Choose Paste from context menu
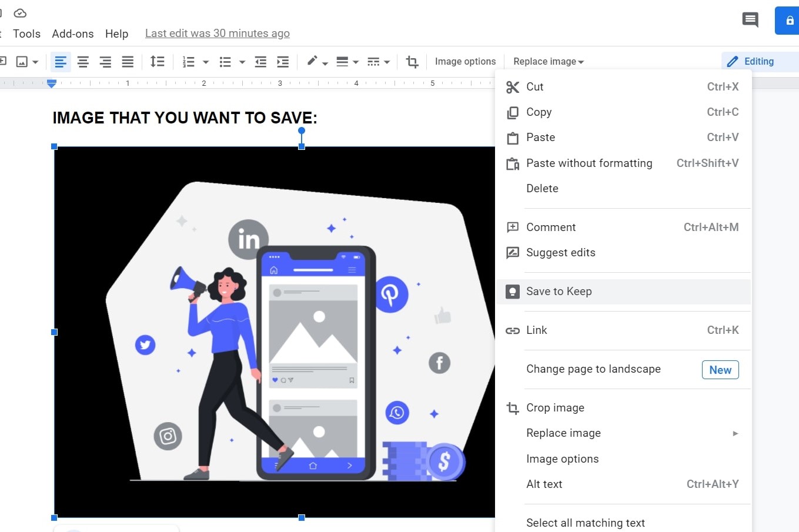The image size is (799, 532). point(623,137)
